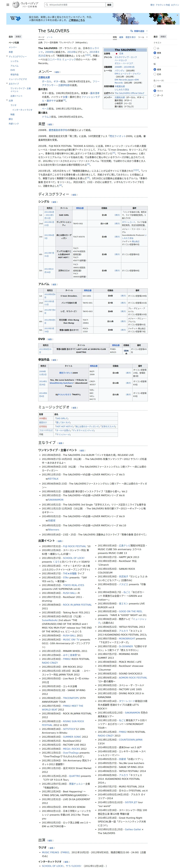
Task: Open the 言語を追加 language dropdown
Action: click(139, 31)
